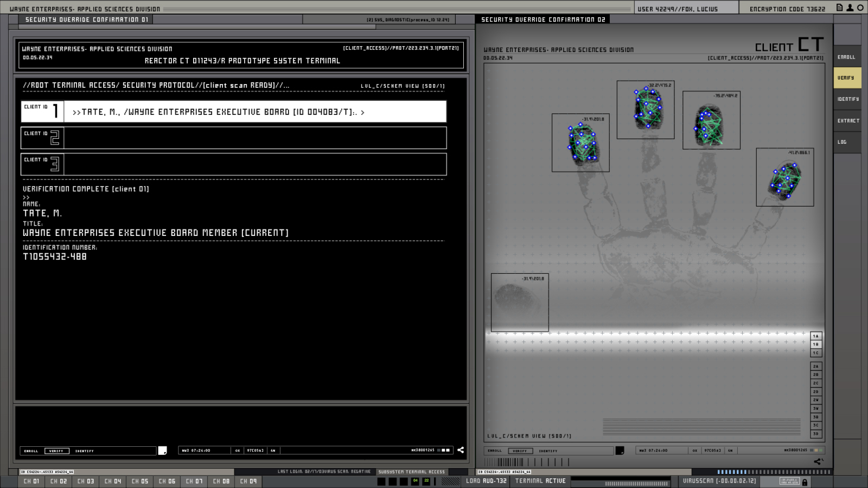Switch to Security Override Confirmation 01 tab
Viewport: 868px width, 488px height.
click(86, 20)
